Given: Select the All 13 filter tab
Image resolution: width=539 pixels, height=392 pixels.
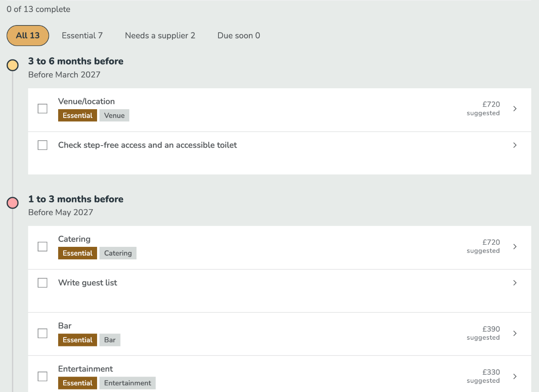Looking at the screenshot, I should coord(28,36).
